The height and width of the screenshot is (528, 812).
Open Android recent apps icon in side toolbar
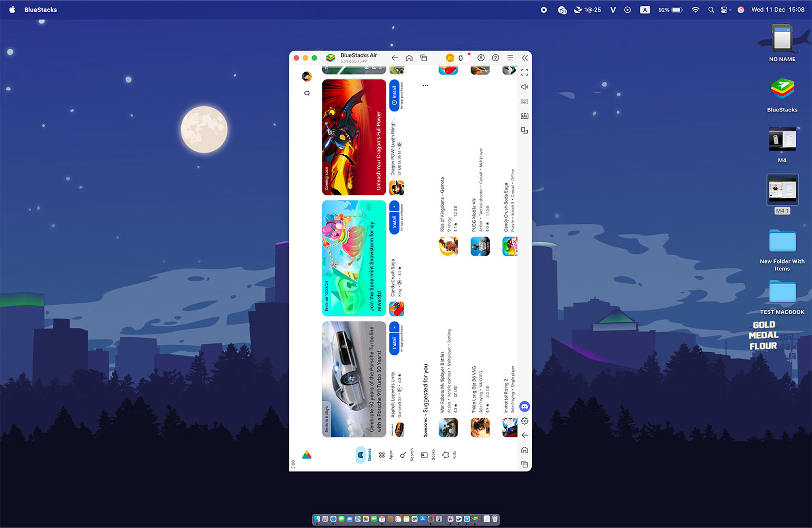(x=524, y=464)
